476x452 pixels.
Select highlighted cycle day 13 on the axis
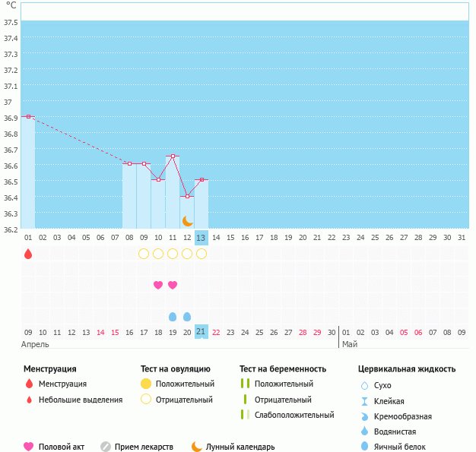pyautogui.click(x=202, y=237)
